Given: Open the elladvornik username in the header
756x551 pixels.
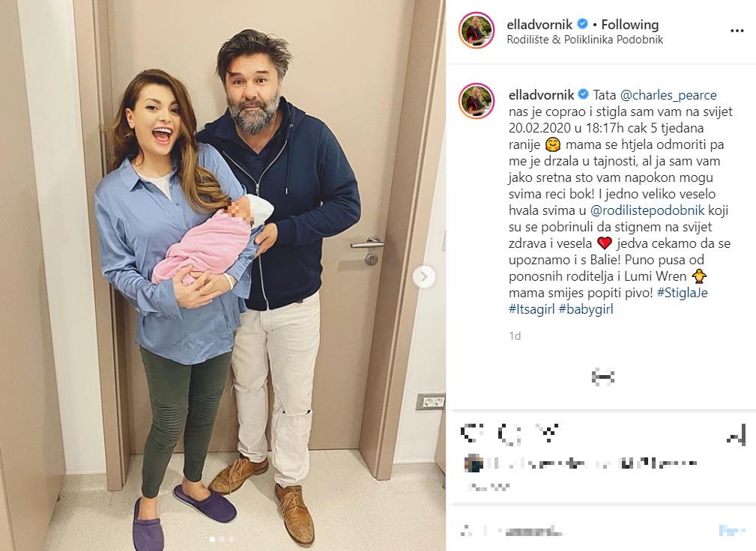Looking at the screenshot, I should [539, 24].
